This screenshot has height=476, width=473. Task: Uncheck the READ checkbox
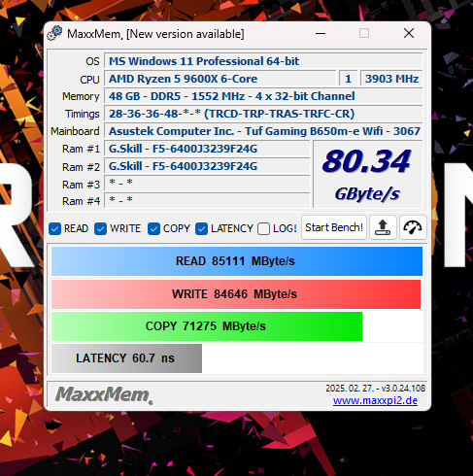coord(54,228)
